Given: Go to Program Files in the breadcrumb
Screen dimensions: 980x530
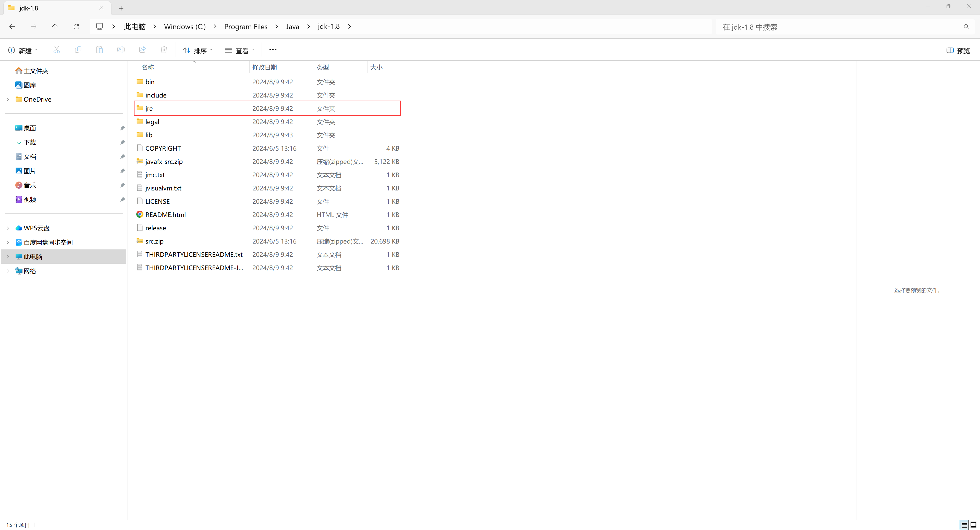Looking at the screenshot, I should [x=245, y=27].
